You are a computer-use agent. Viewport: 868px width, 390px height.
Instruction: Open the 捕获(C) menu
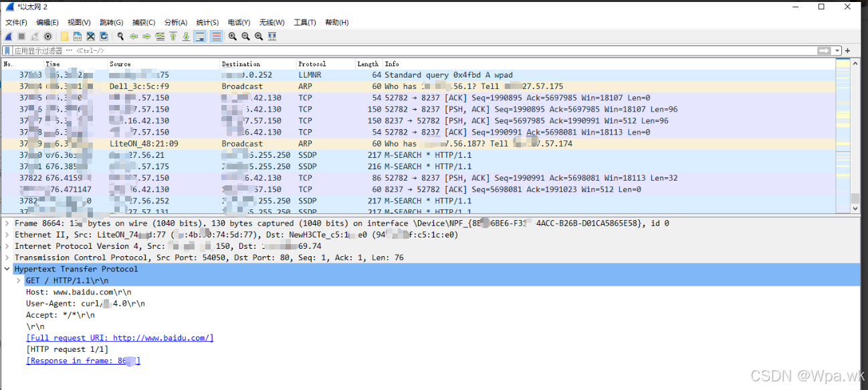(144, 23)
